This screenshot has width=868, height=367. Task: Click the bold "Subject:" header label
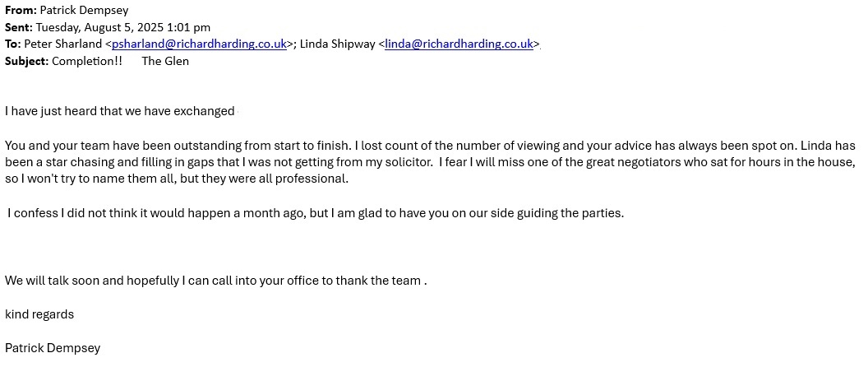tap(27, 61)
